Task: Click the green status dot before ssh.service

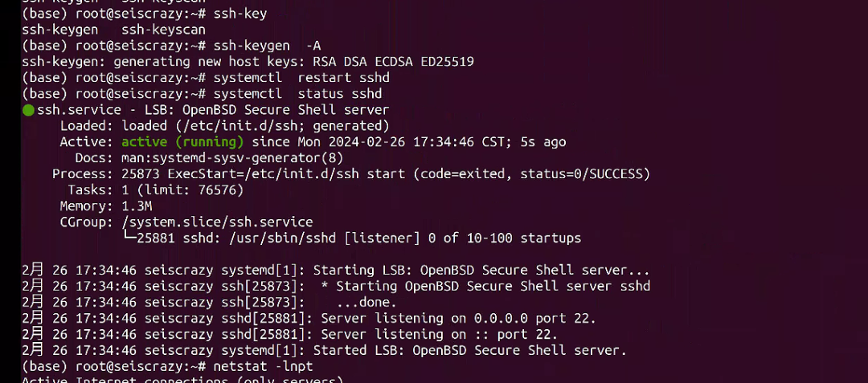Action: (x=28, y=111)
